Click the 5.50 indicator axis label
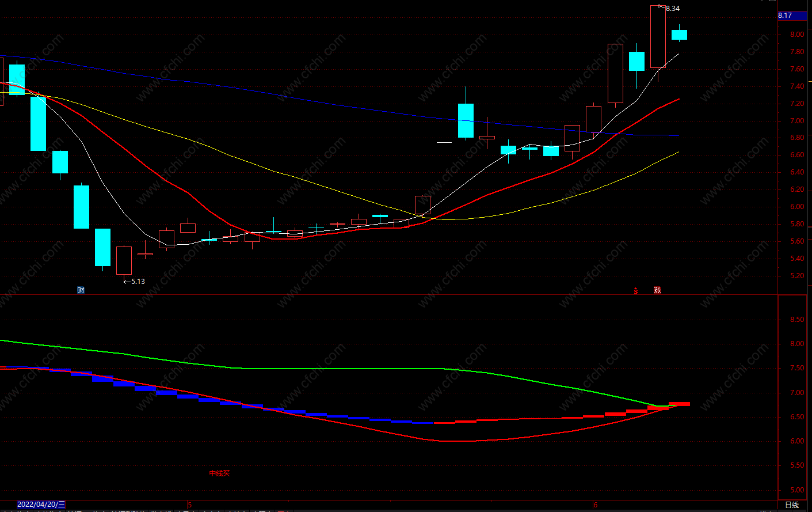Image resolution: width=812 pixels, height=512 pixels. [x=797, y=465]
